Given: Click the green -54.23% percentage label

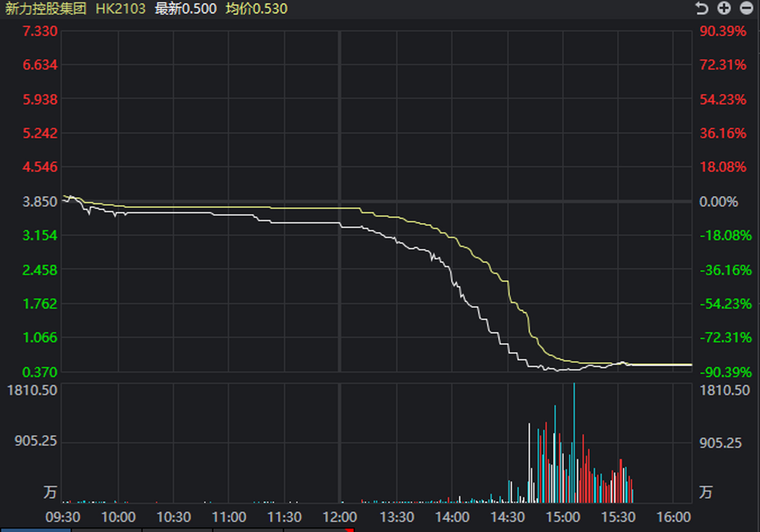Looking at the screenshot, I should pos(726,304).
